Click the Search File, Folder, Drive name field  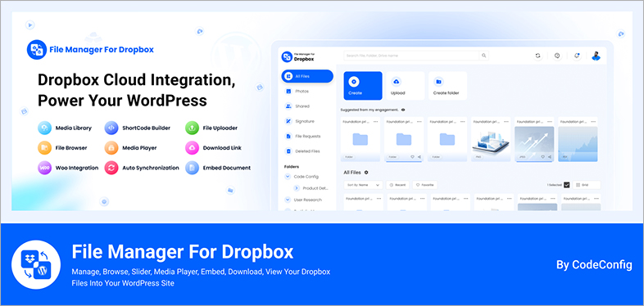411,56
